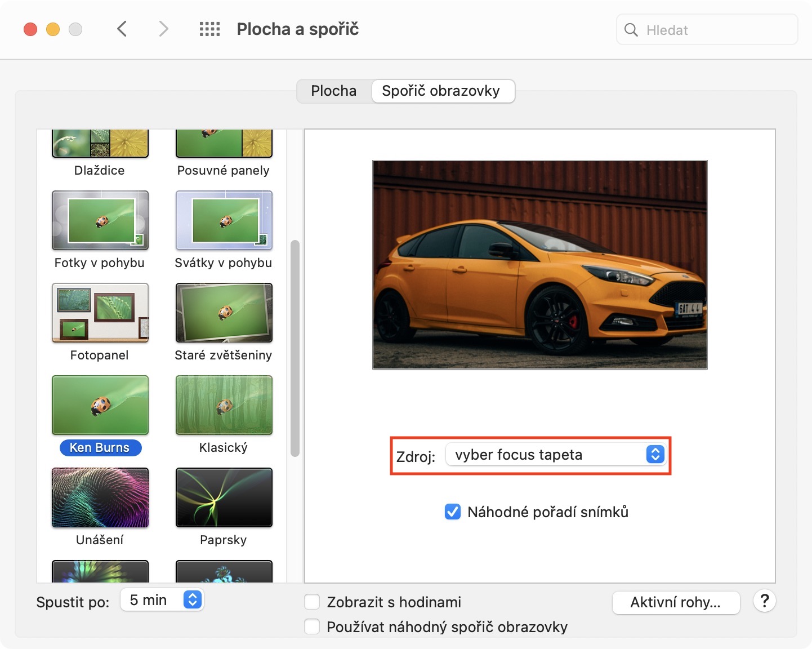This screenshot has width=812, height=649.
Task: Click the Paprsky label
Action: click(224, 540)
